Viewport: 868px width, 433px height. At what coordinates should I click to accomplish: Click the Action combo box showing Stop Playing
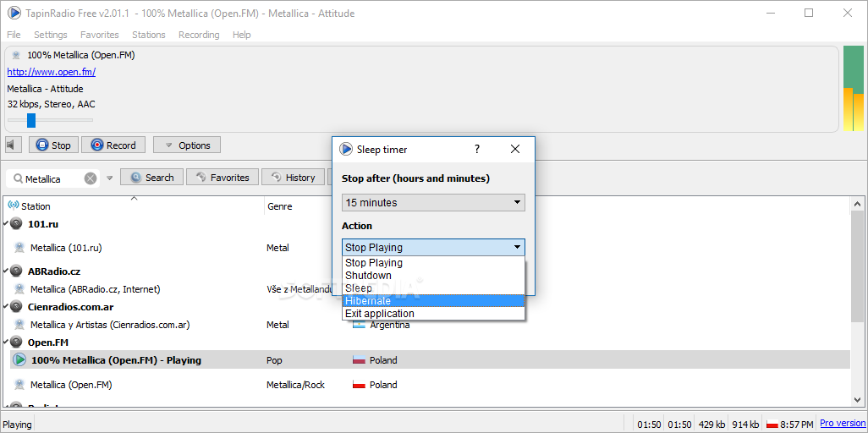click(433, 248)
